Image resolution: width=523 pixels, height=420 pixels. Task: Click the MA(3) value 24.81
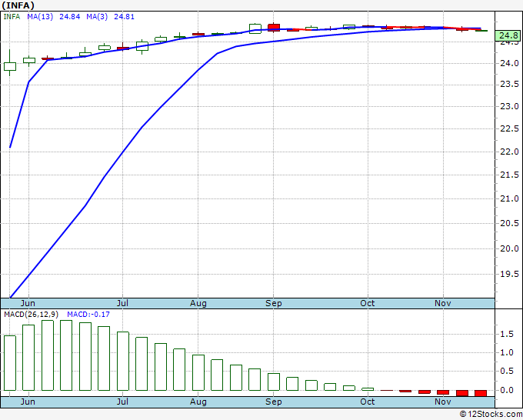tap(124, 17)
